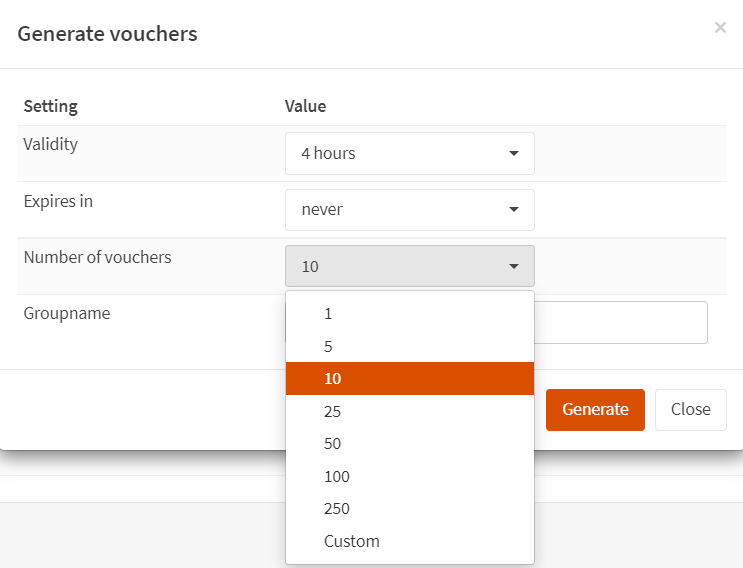Click the Validity setting label
This screenshot has width=743, height=568.
(x=50, y=144)
